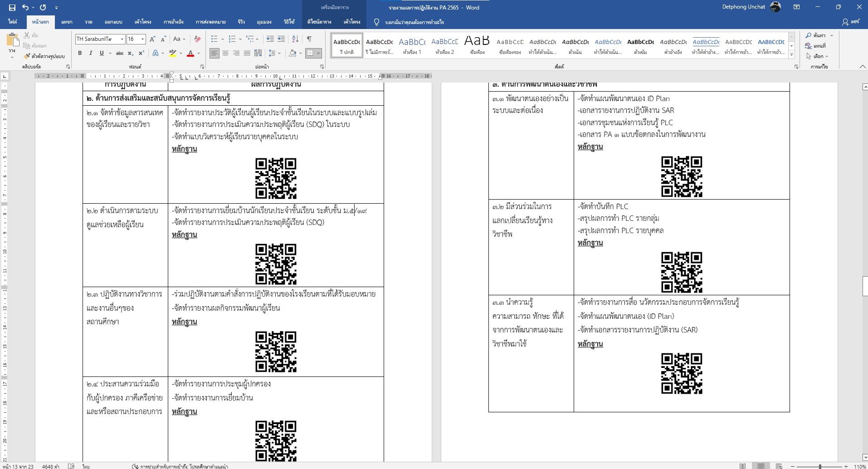Toggle left alignment button

[215, 53]
